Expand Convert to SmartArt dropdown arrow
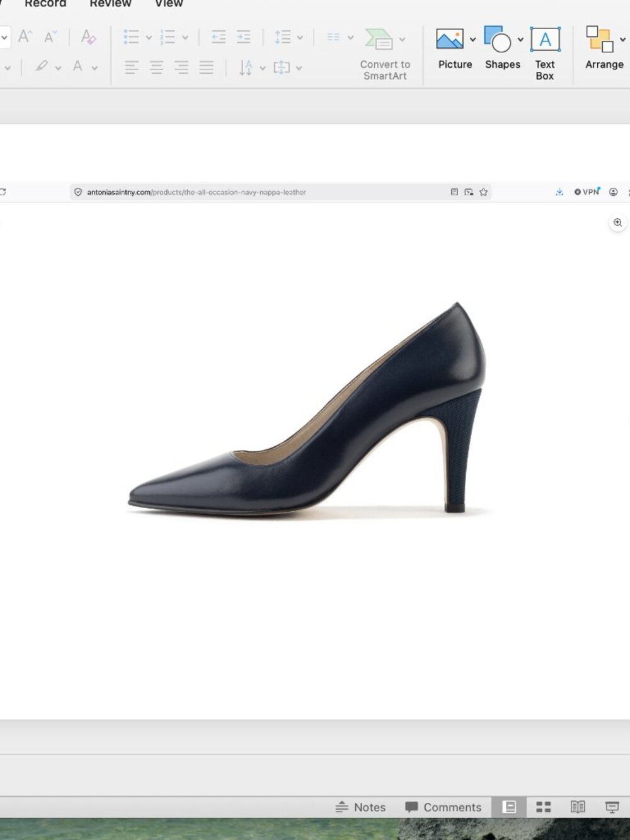The width and height of the screenshot is (630, 840). pyautogui.click(x=402, y=39)
